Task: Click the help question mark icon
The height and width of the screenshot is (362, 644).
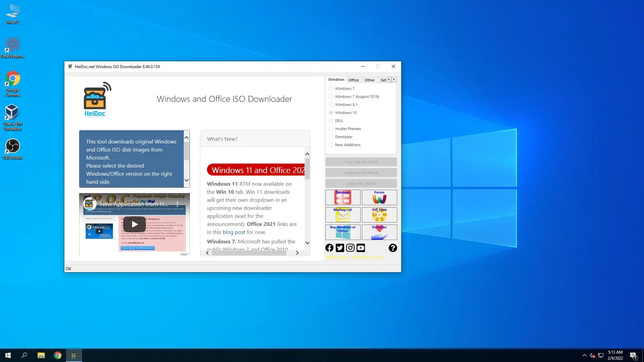Action: point(393,248)
